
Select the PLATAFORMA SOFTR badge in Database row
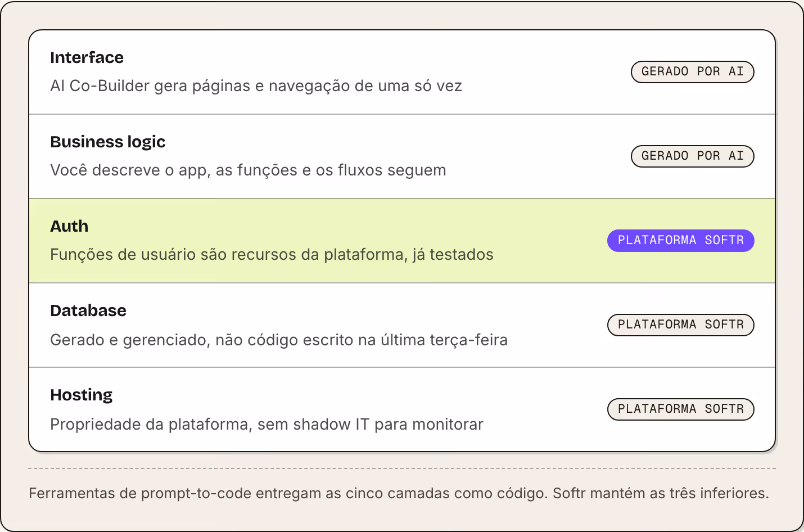click(x=681, y=325)
